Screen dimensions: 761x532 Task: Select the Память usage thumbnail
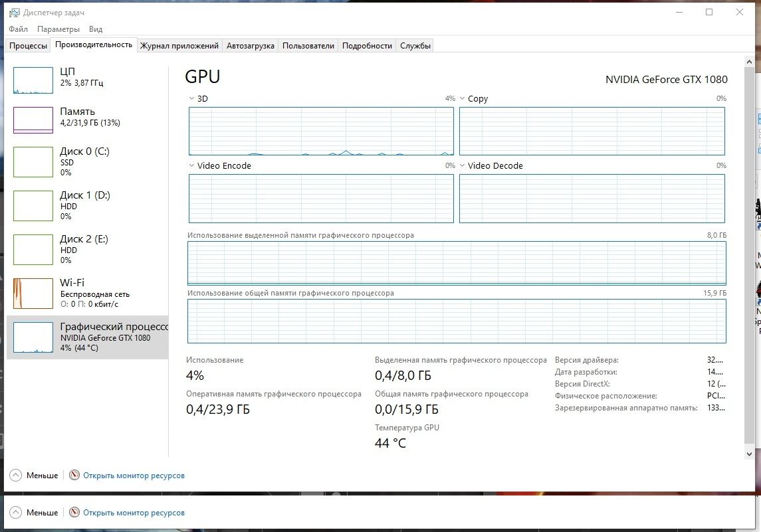tap(33, 120)
